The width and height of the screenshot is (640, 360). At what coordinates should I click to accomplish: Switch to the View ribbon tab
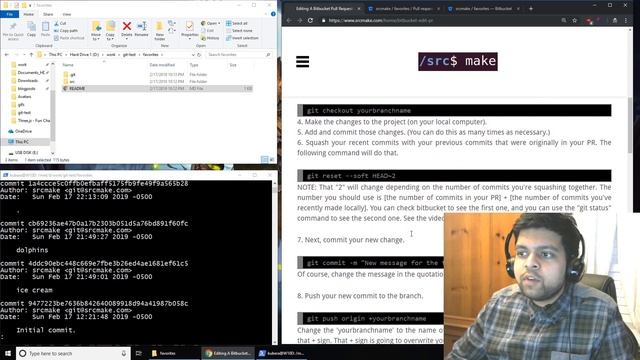(67, 14)
